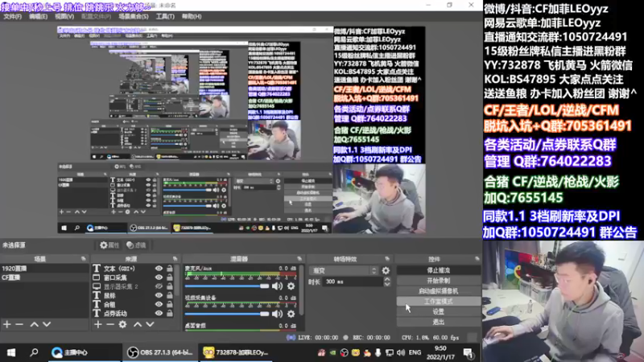
Task: Click the 启动虚拟摄像机 button
Action: (438, 291)
